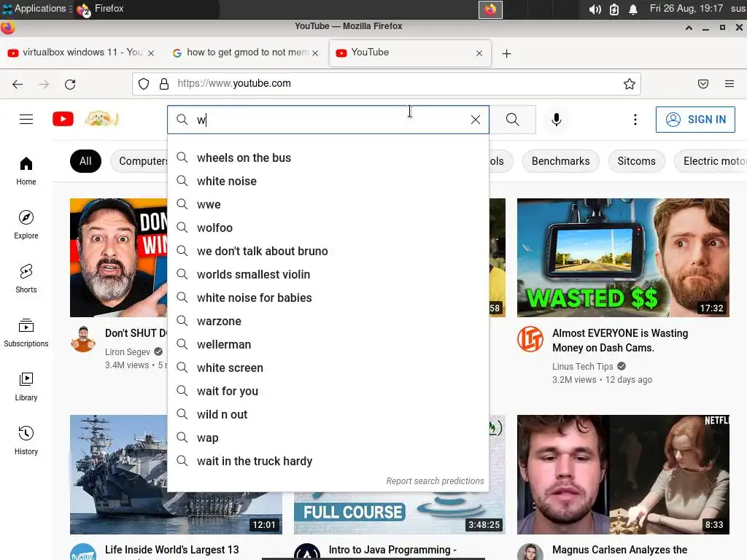Open system volume control
Image resolution: width=747 pixels, height=560 pixels.
coord(595,9)
